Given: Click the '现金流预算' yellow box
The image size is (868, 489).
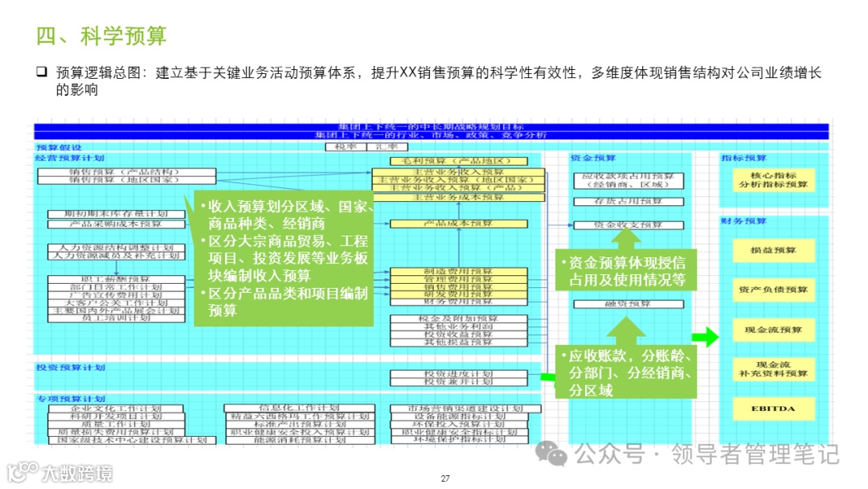Looking at the screenshot, I should coord(773,330).
